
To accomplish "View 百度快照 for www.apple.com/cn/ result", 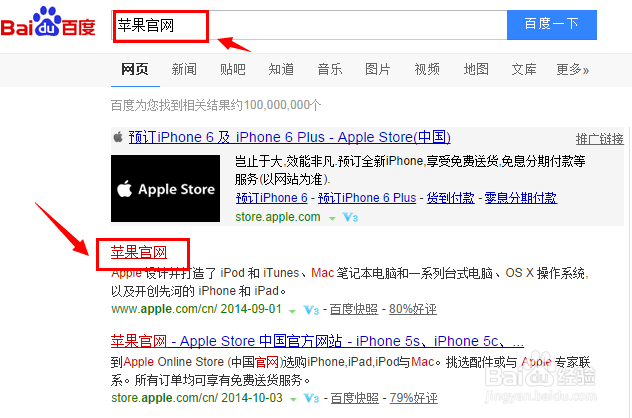I will point(354,309).
